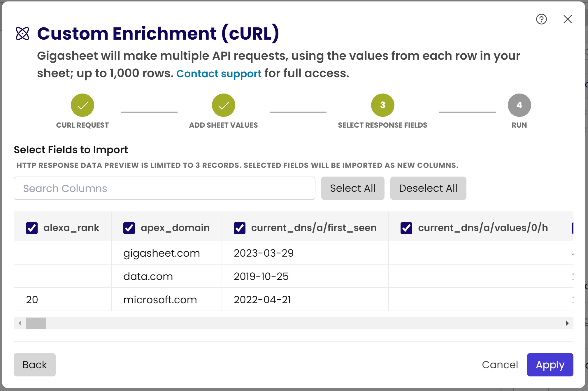588x391 pixels.
Task: Click Cancel at the dialog bottom
Action: pyautogui.click(x=500, y=365)
